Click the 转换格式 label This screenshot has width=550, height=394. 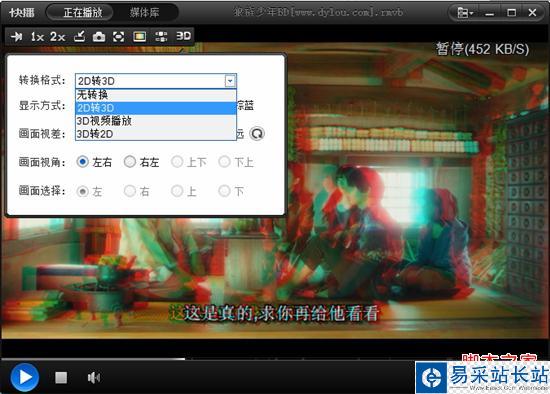click(42, 80)
